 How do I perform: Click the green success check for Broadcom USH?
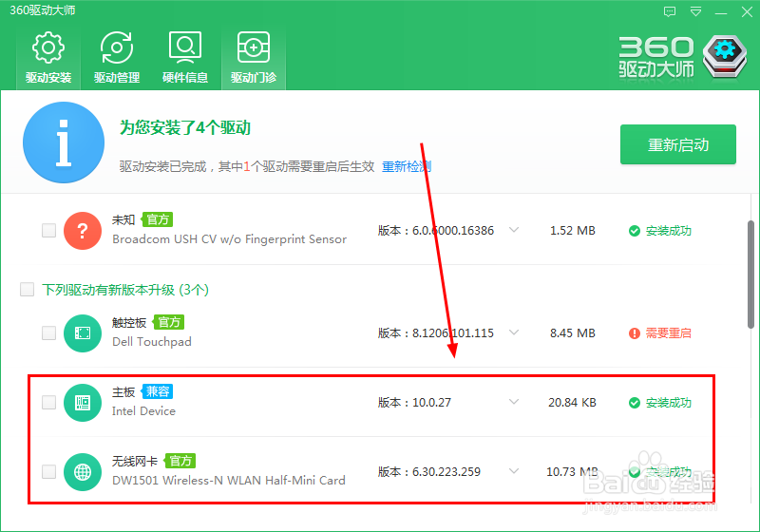click(634, 231)
